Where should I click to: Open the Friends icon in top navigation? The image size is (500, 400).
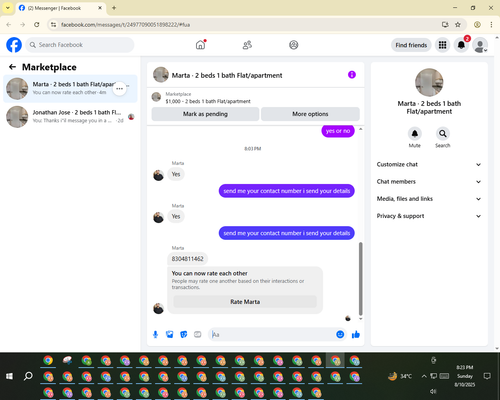tap(247, 45)
